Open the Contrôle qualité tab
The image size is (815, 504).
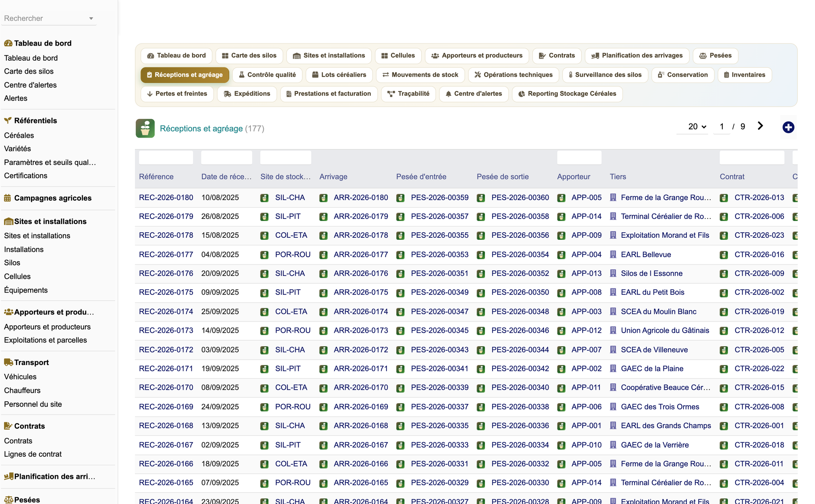[x=268, y=75]
